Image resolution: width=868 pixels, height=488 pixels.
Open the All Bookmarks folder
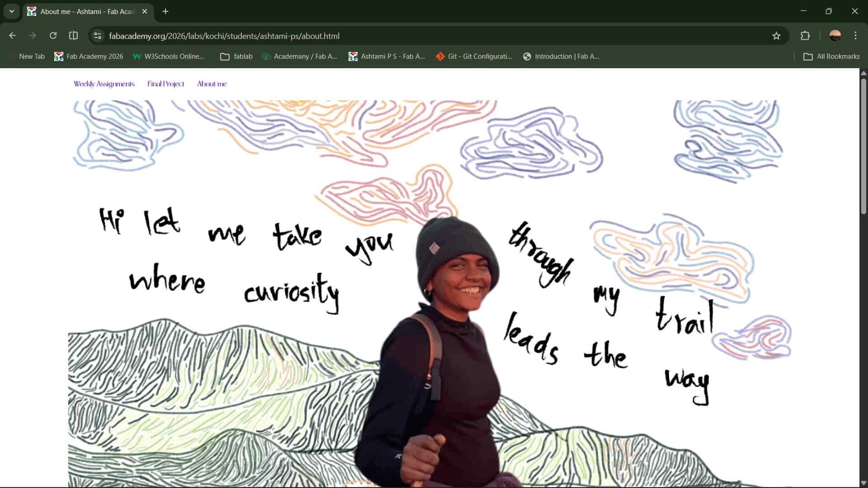[x=831, y=56]
